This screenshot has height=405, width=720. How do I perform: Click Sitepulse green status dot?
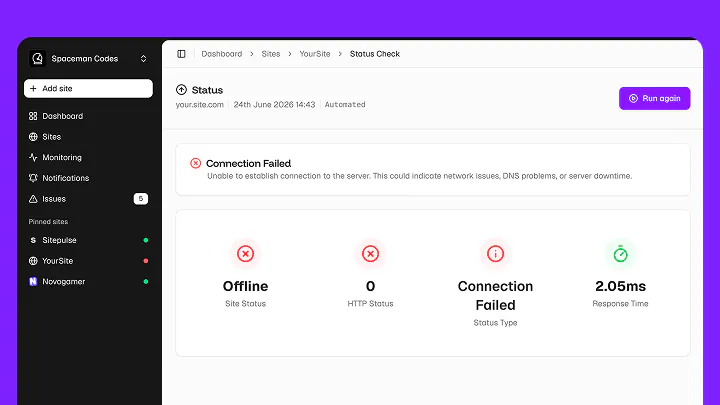pyautogui.click(x=146, y=240)
